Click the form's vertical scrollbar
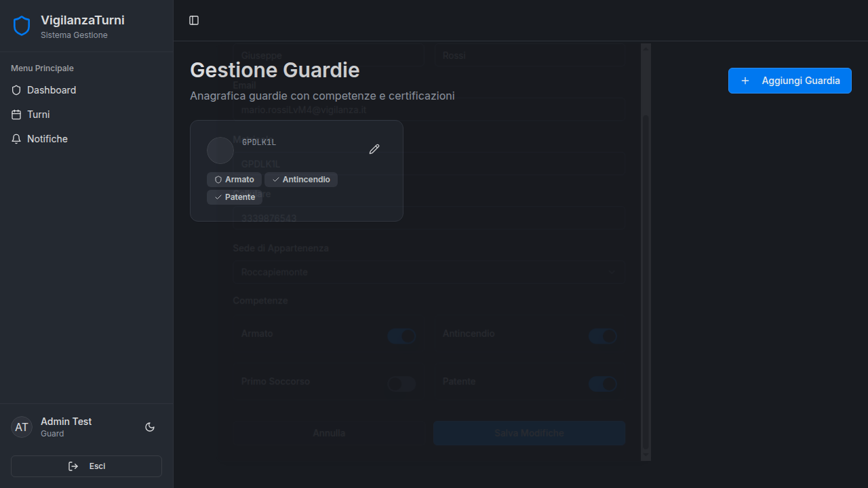 pyautogui.click(x=646, y=271)
